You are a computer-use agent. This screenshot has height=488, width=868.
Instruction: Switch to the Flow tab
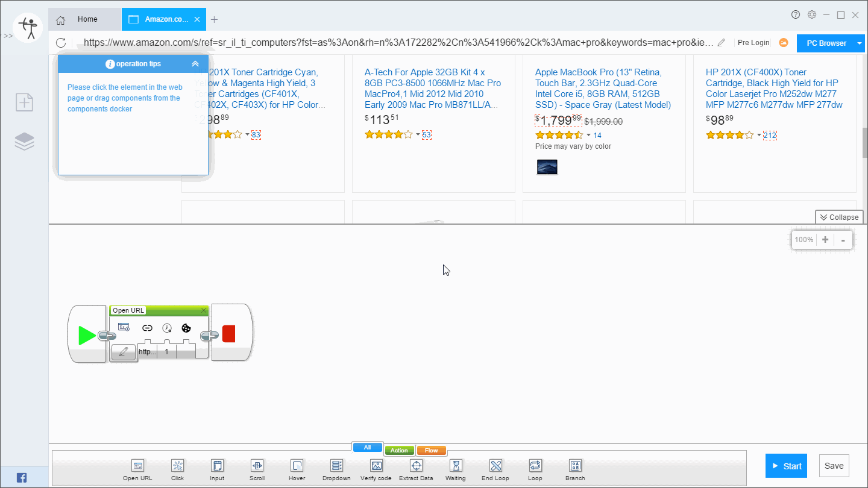click(431, 449)
